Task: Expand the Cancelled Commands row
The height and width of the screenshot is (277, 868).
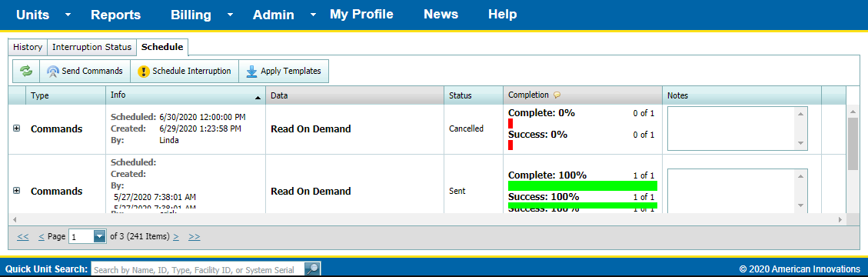Action: pyautogui.click(x=17, y=128)
